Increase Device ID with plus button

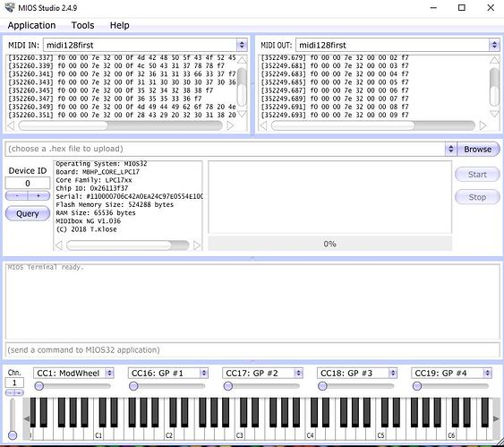click(38, 195)
